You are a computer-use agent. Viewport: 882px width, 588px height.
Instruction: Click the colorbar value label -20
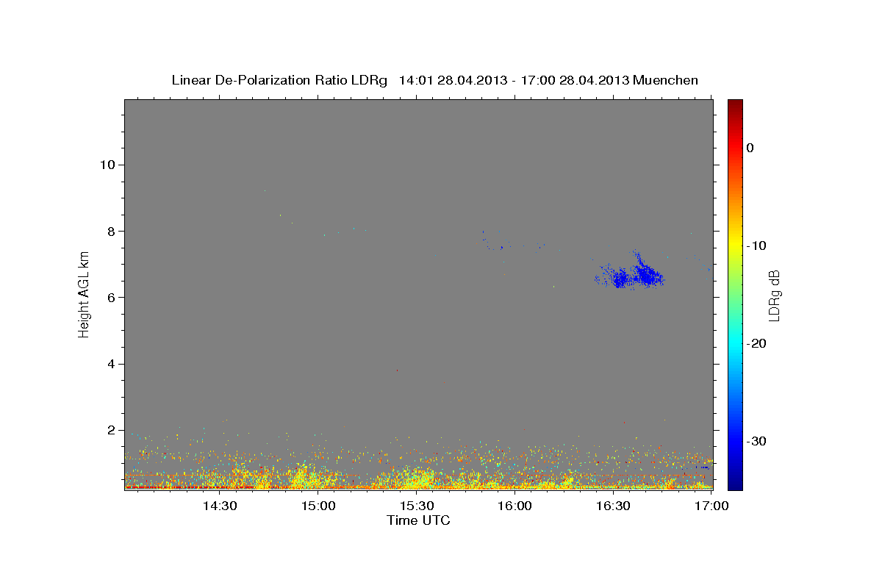(x=756, y=343)
